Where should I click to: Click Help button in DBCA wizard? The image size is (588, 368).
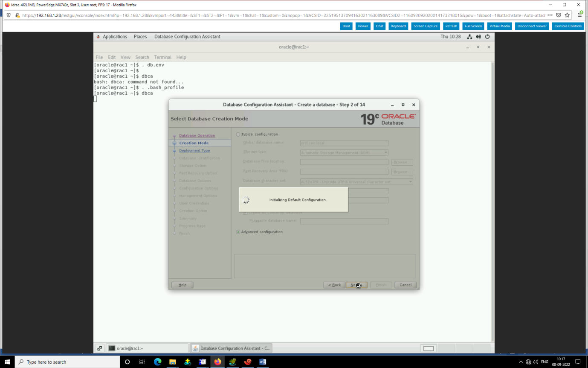point(182,285)
